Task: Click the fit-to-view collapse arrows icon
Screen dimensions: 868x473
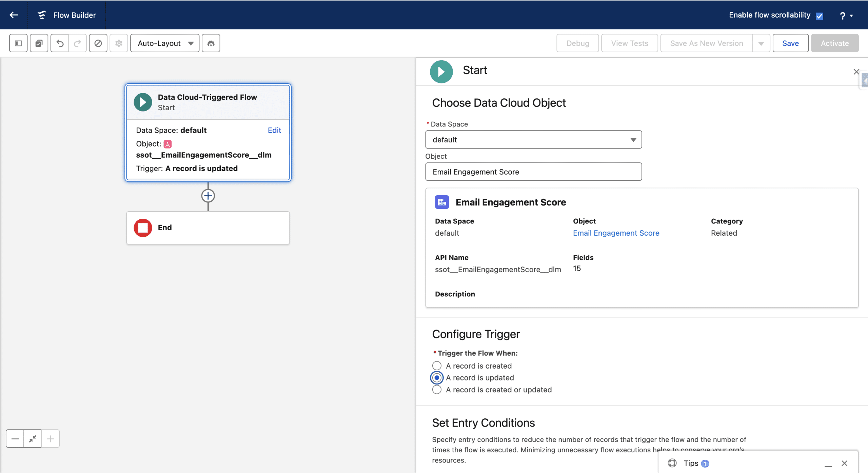Action: coord(33,439)
